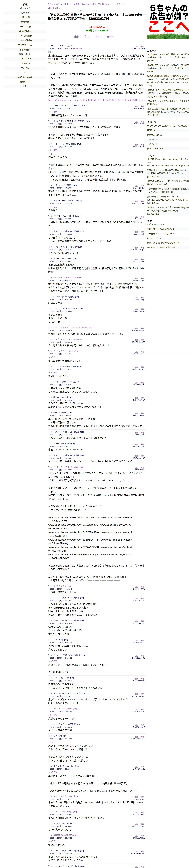This screenshot has width=189, height=868.
Task: Click the 探検 sidebar heading
Action: coord(25,5)
